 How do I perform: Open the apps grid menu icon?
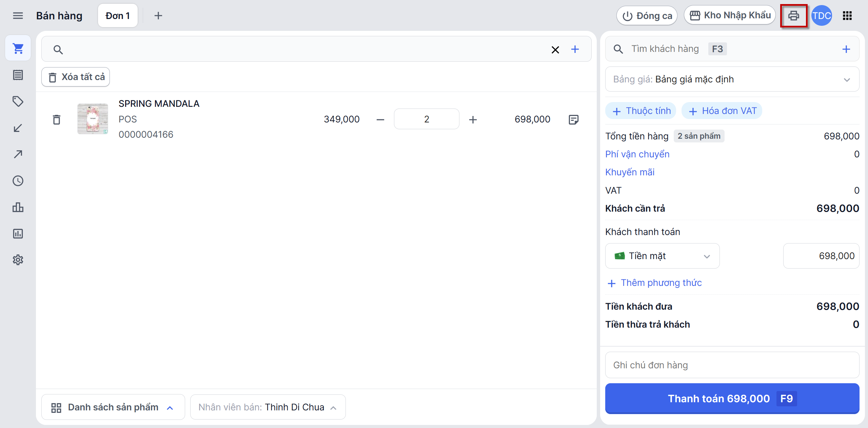click(x=847, y=16)
